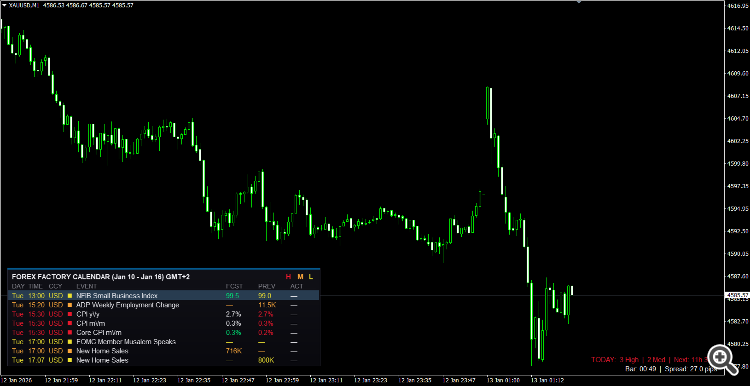Click the FOREX FACTORY CALENDAR panel title
The height and width of the screenshot is (386, 750).
(100, 276)
